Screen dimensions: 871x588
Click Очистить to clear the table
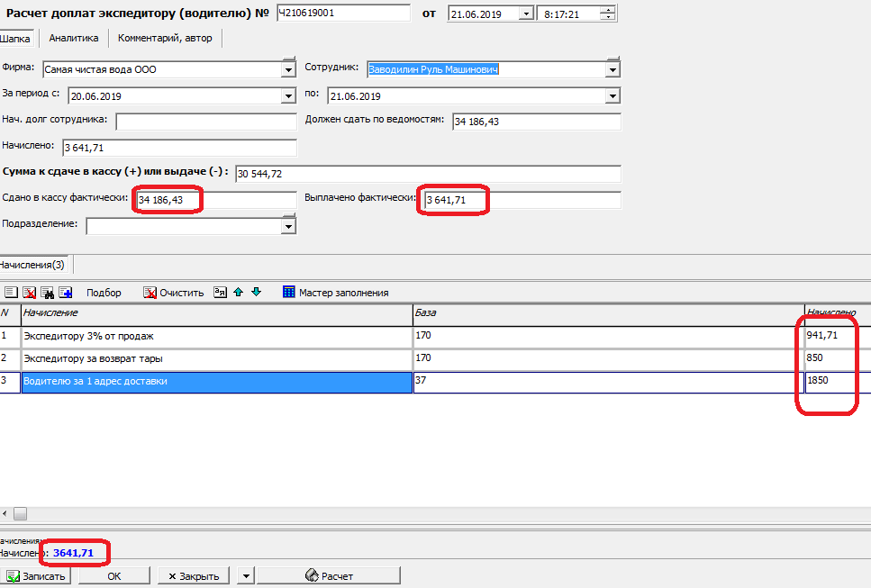[173, 293]
